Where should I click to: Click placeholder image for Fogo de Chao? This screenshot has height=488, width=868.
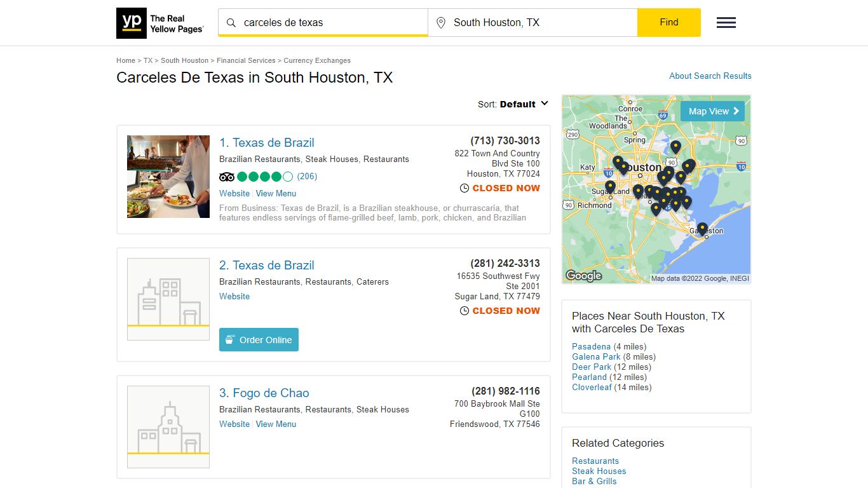point(168,427)
